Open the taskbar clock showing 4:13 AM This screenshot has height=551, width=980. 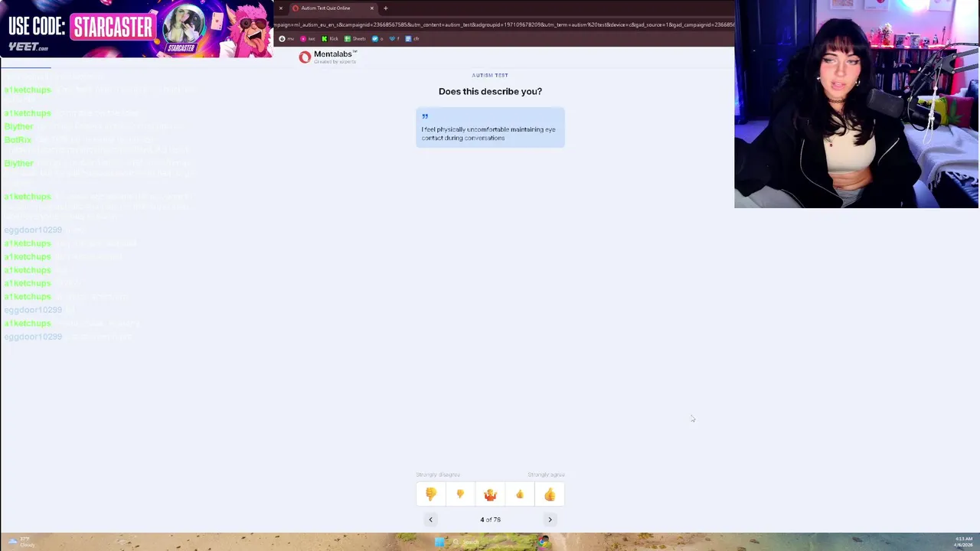[963, 542]
